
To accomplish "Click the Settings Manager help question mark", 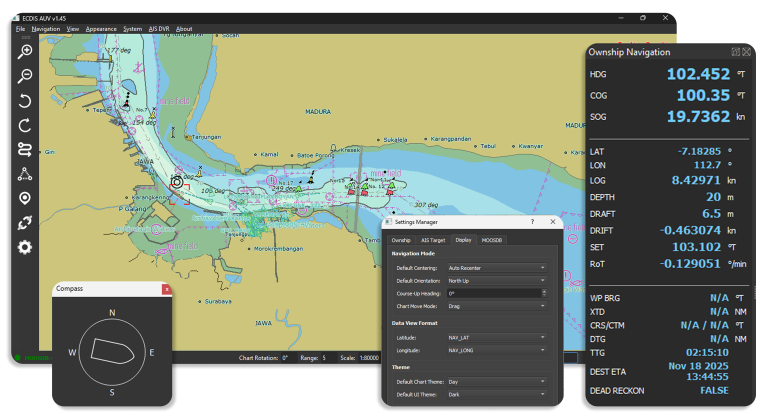I will (x=532, y=222).
